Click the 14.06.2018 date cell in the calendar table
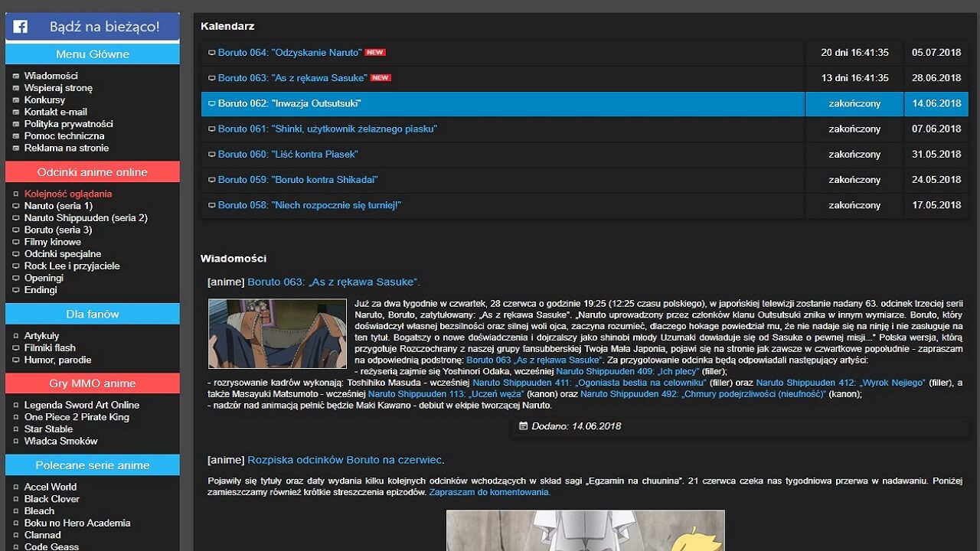The width and height of the screenshot is (980, 551). 936,103
